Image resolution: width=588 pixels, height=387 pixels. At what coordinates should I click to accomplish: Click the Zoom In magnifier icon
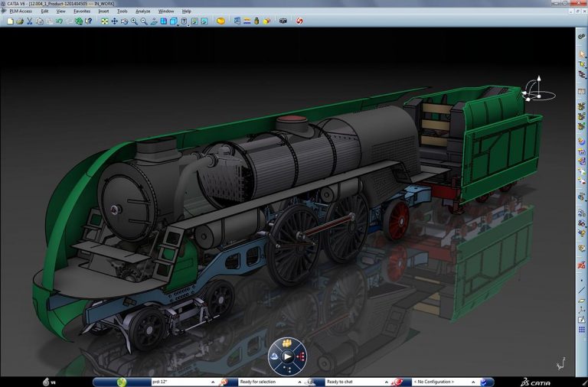point(134,21)
